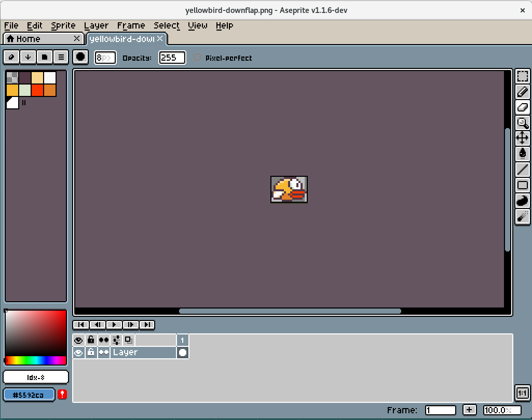Click the Idx-8 foreground color button
Screen dimensions: 532x420
click(x=36, y=377)
